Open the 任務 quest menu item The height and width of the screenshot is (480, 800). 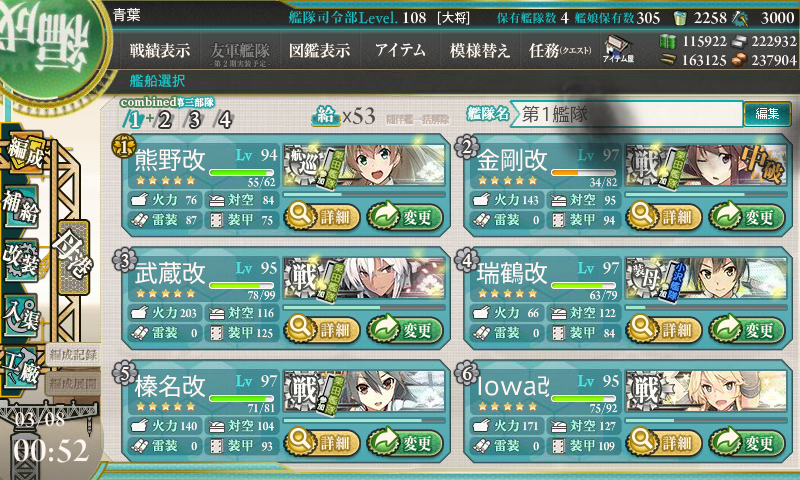click(x=559, y=50)
